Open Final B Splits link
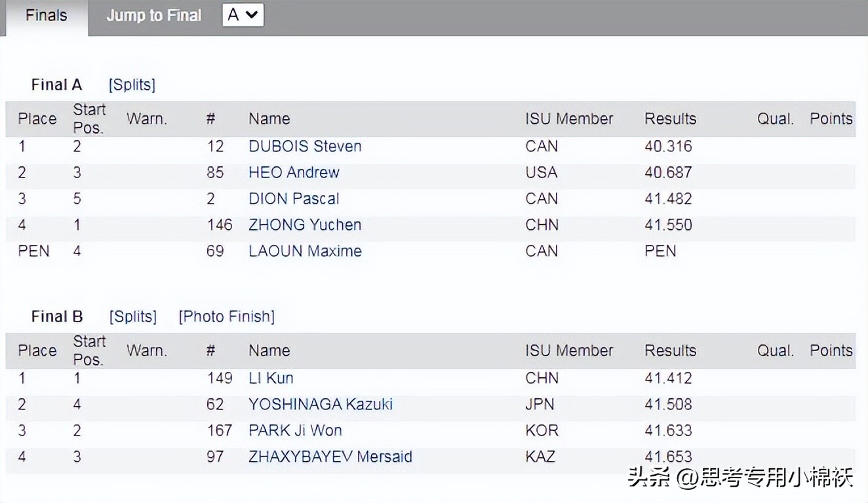Screen dimensions: 868x503 point(133,317)
